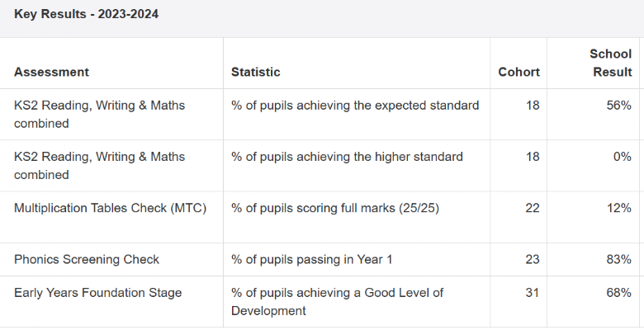Select the 0% school result value
Screen dimensions: 644x330
[623, 157]
